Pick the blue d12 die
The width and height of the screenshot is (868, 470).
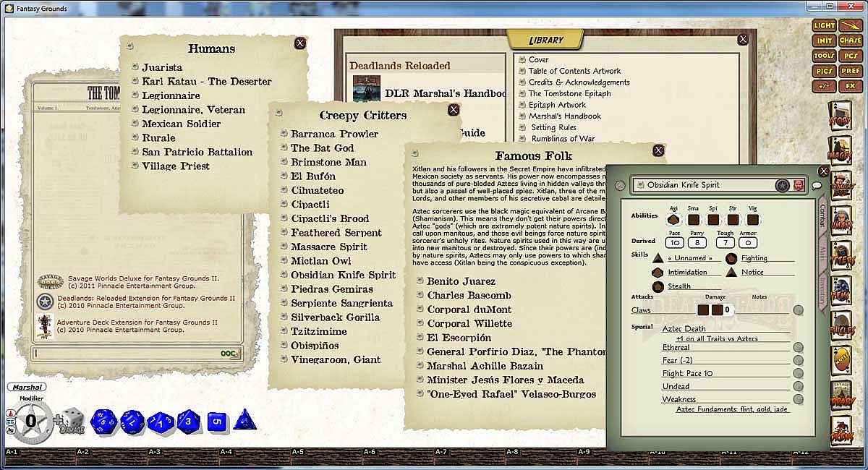coord(132,421)
